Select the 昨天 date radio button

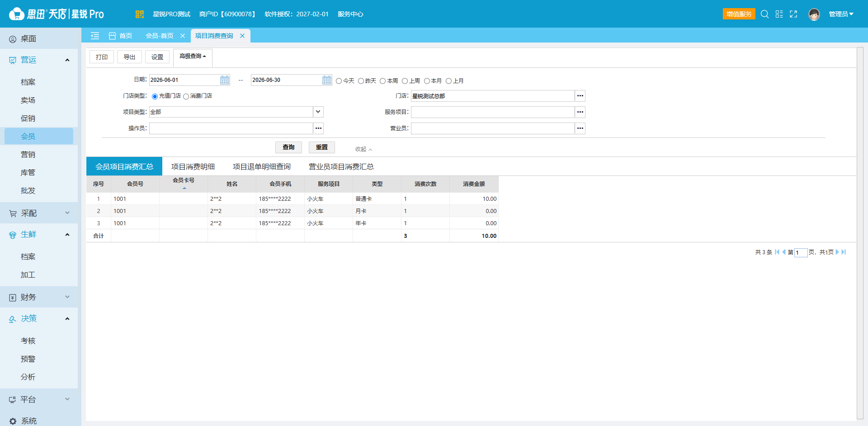[x=361, y=81]
